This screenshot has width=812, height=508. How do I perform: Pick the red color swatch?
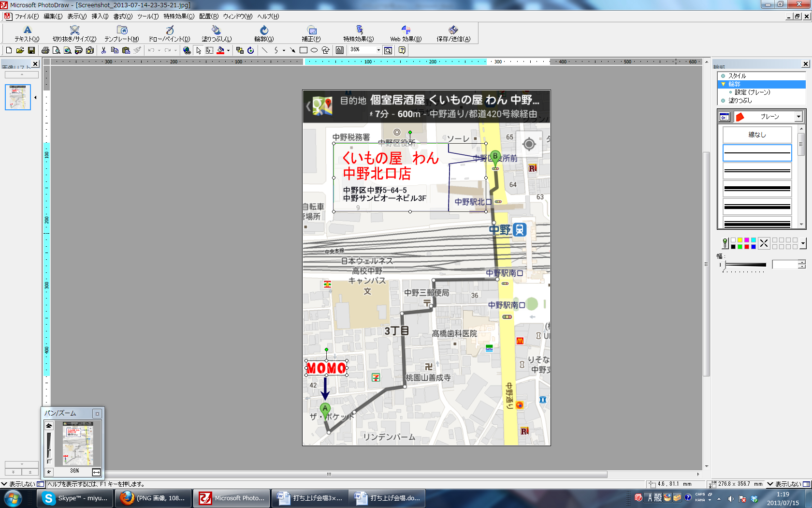747,247
